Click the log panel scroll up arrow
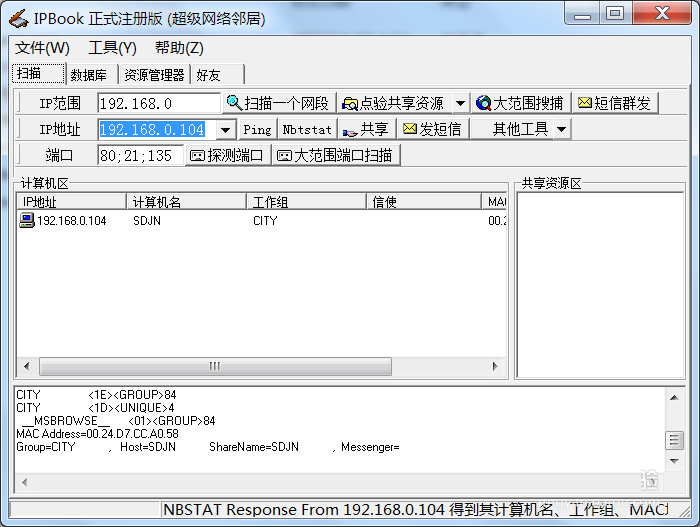Image resolution: width=700 pixels, height=527 pixels. 674,397
